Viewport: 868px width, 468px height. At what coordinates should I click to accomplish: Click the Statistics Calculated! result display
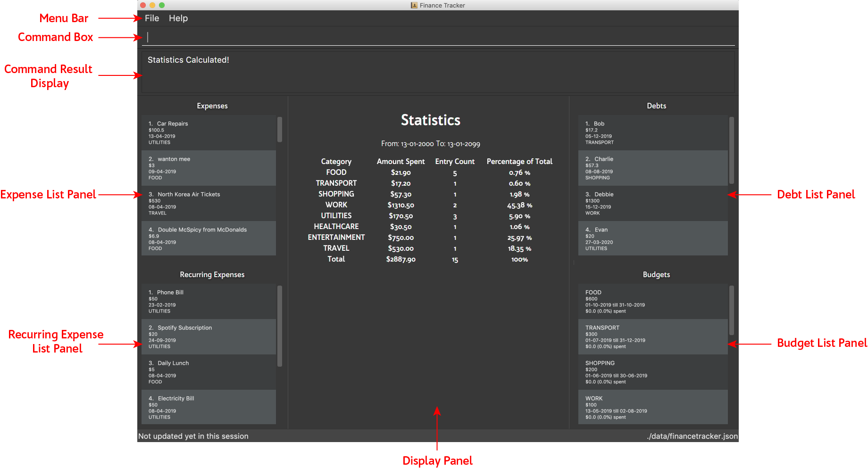[438, 72]
